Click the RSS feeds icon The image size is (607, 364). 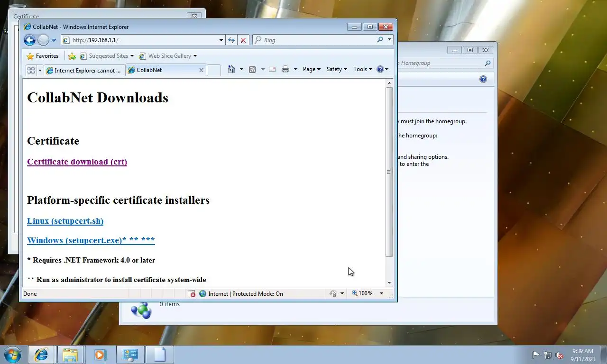[x=252, y=69]
